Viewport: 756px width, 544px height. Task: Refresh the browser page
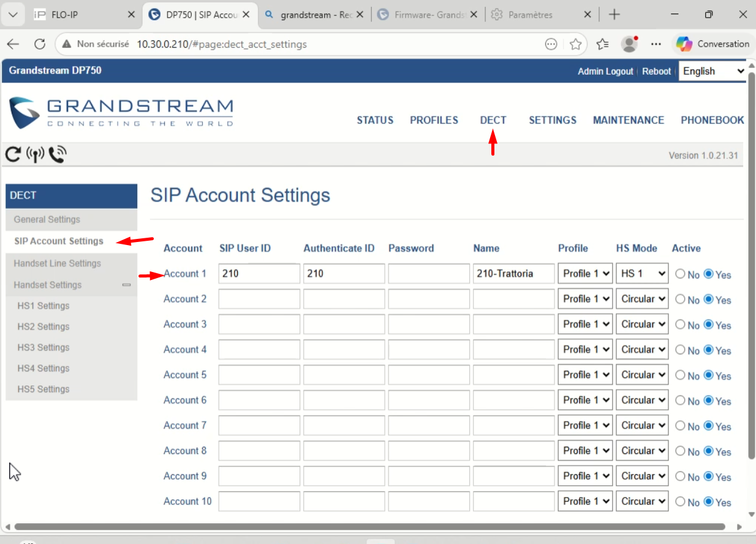click(x=40, y=44)
